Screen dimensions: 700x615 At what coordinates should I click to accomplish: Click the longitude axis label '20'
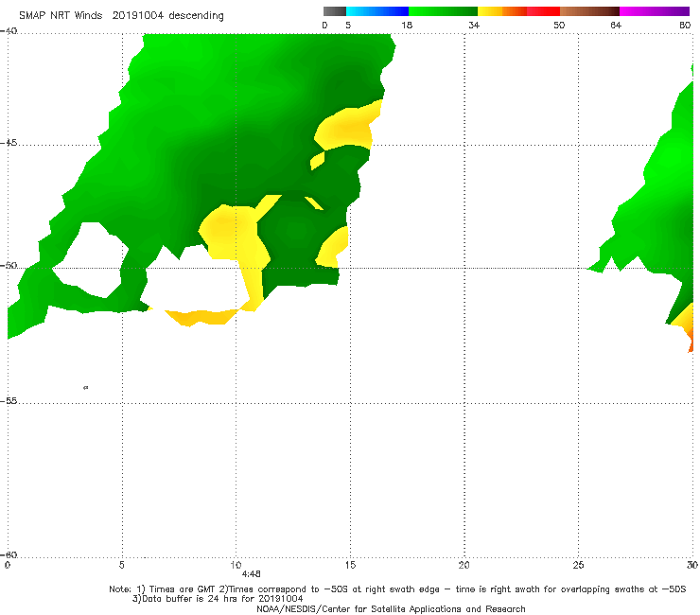coord(464,565)
